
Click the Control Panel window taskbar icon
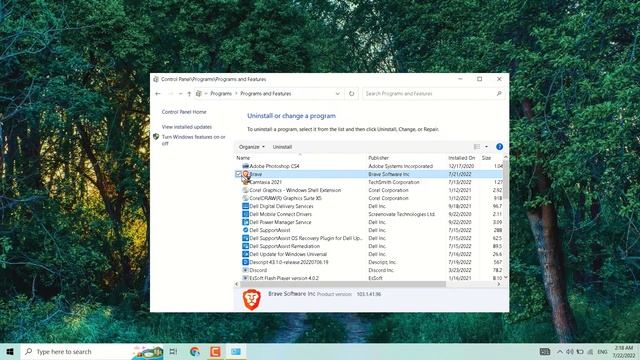pos(236,351)
